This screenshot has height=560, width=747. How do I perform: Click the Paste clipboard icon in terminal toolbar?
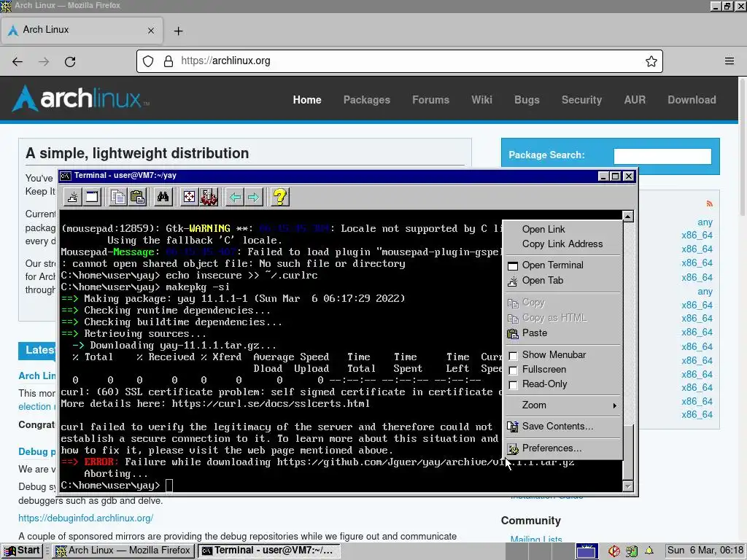(137, 197)
